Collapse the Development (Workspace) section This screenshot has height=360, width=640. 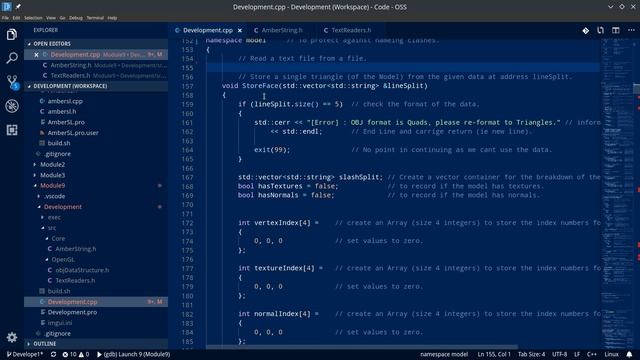96,86
